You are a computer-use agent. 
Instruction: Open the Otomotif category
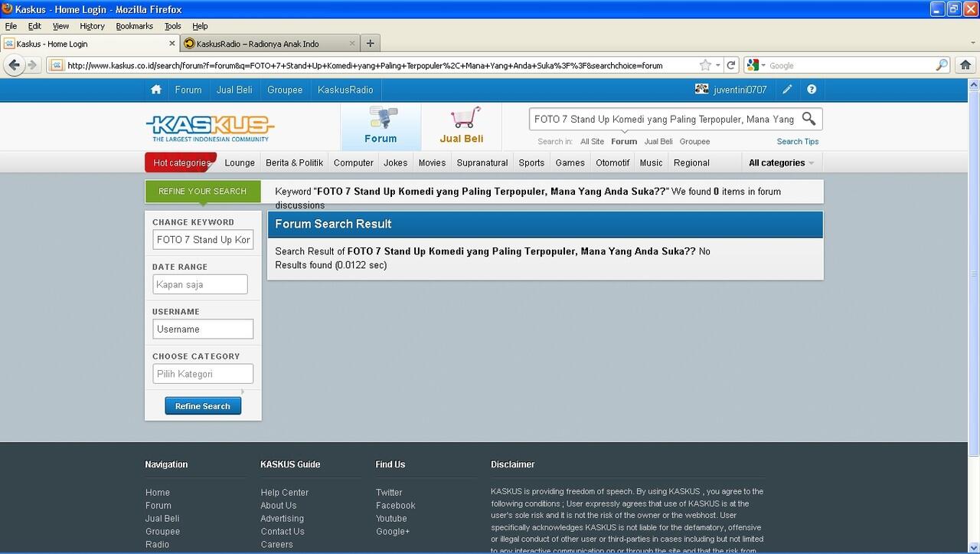click(612, 162)
